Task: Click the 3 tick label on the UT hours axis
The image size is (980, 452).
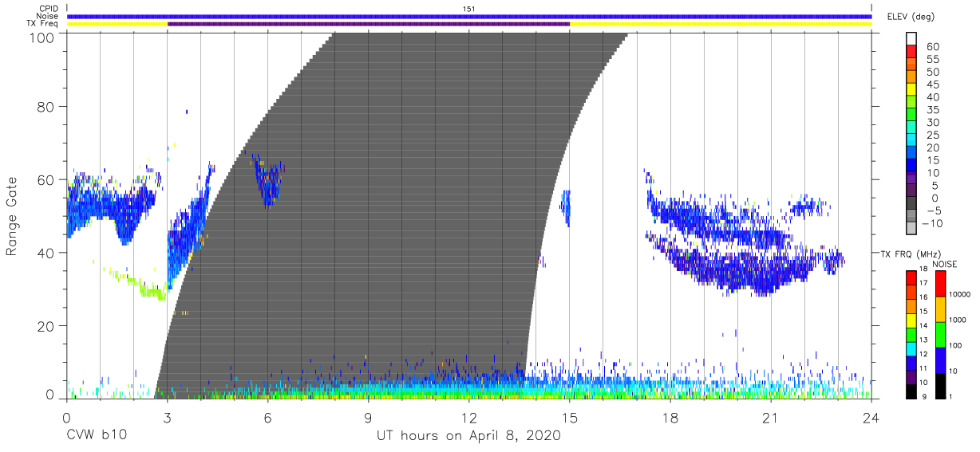Action: click(x=167, y=417)
